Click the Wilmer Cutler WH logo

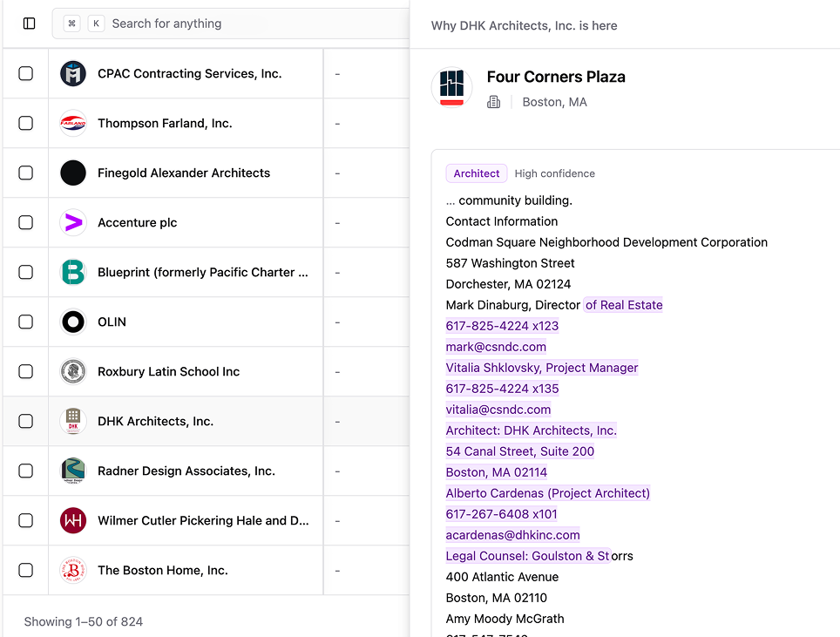click(73, 521)
